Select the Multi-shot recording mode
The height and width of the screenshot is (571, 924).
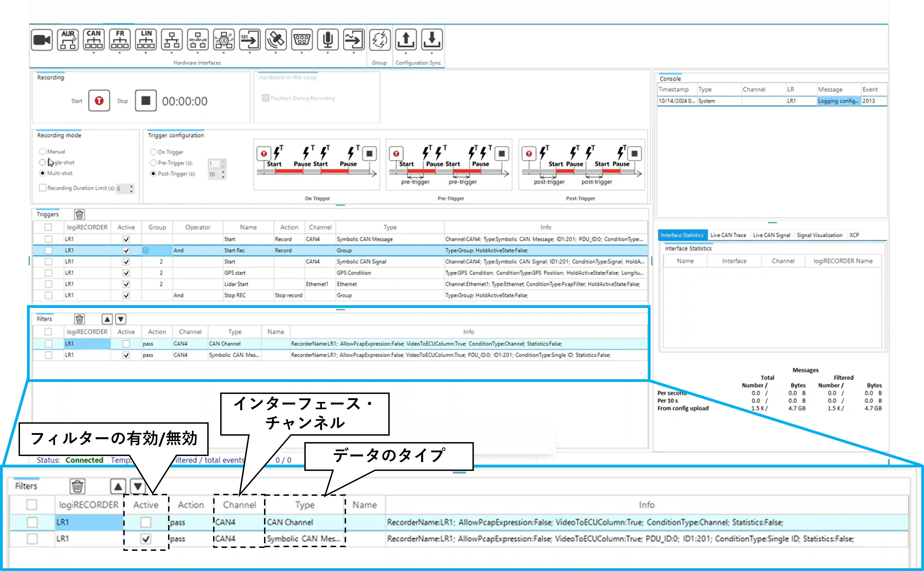click(42, 173)
